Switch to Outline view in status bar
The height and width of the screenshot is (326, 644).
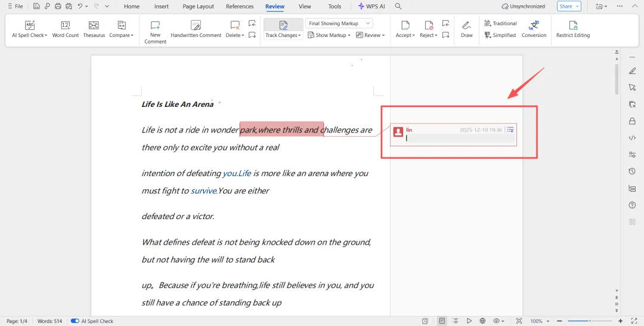456,321
